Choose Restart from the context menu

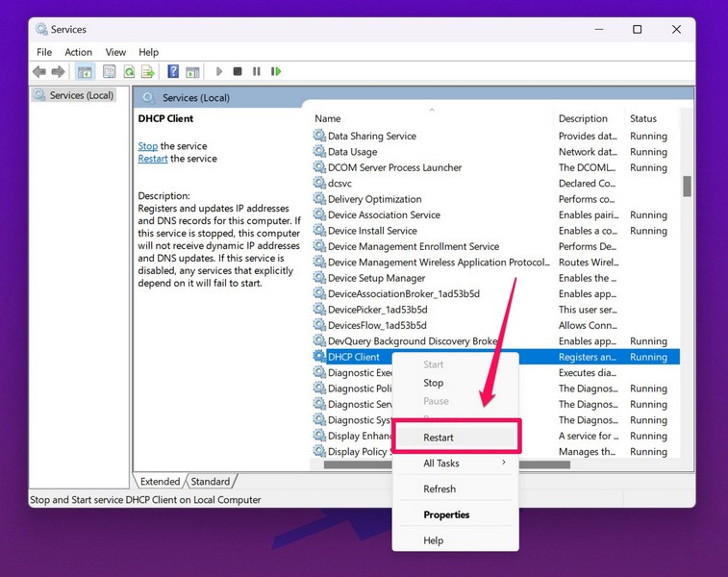439,438
